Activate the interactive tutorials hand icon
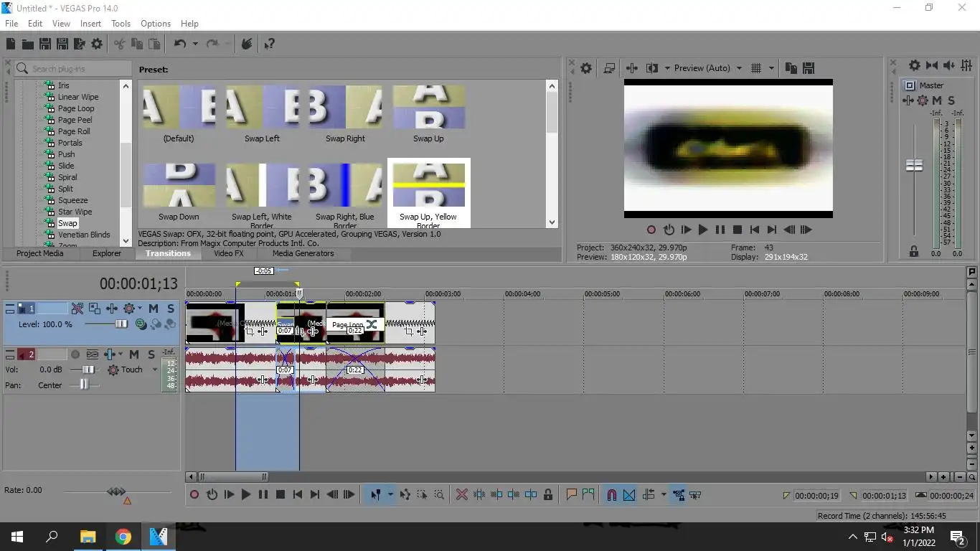Screen dimensions: 980x551 pyautogui.click(x=246, y=44)
